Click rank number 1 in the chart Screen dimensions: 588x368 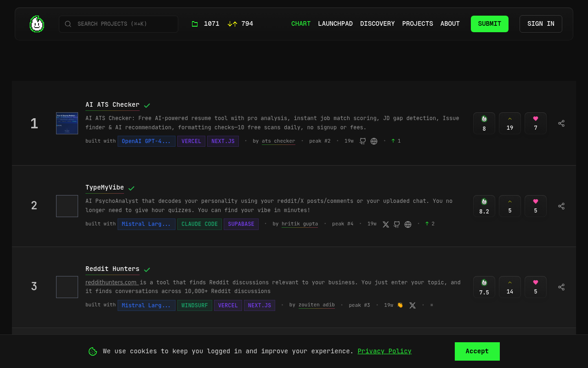tap(34, 123)
